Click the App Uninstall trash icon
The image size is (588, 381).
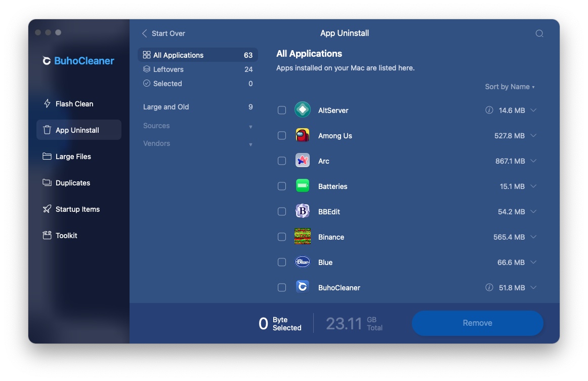coord(47,130)
